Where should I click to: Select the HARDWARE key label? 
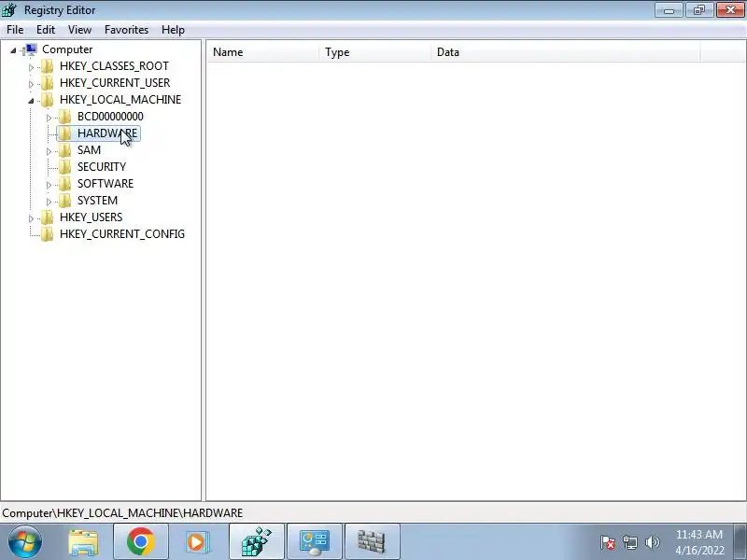(x=107, y=133)
